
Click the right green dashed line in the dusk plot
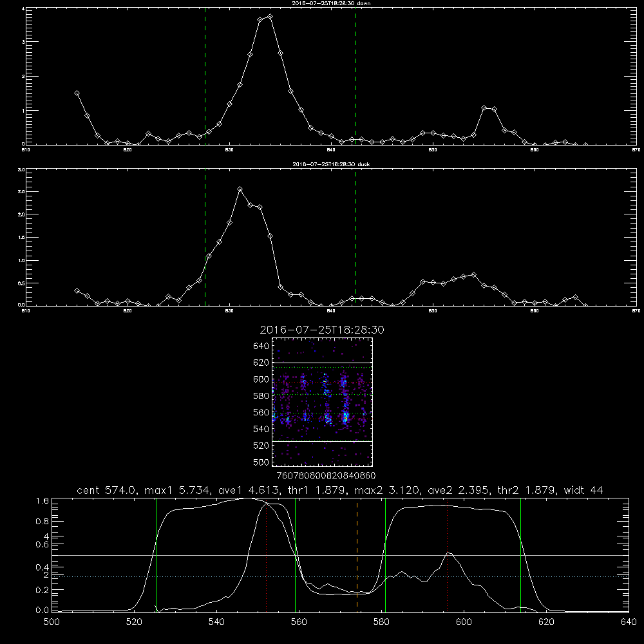[355, 237]
